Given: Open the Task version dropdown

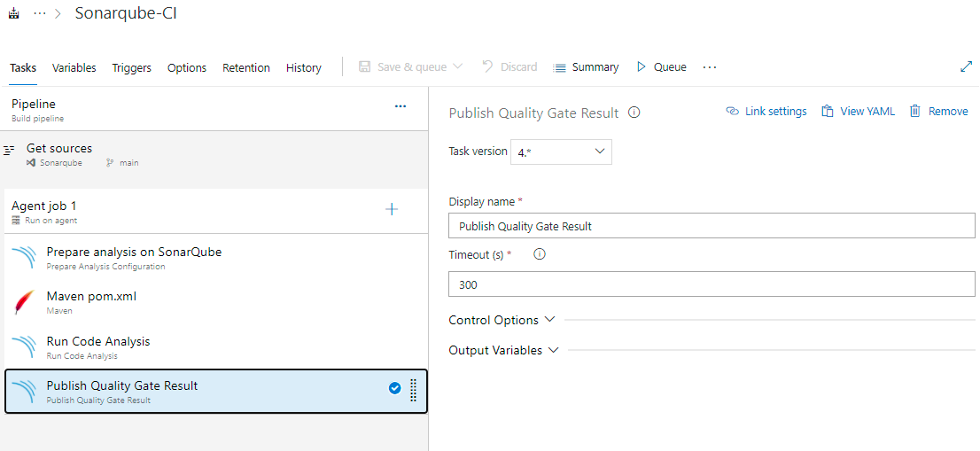Looking at the screenshot, I should 561,152.
